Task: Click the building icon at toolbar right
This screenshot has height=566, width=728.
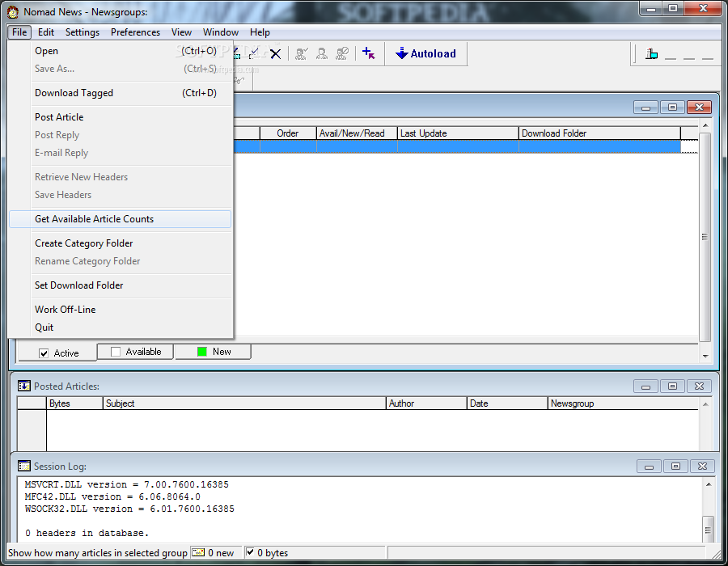Action: pyautogui.click(x=651, y=54)
